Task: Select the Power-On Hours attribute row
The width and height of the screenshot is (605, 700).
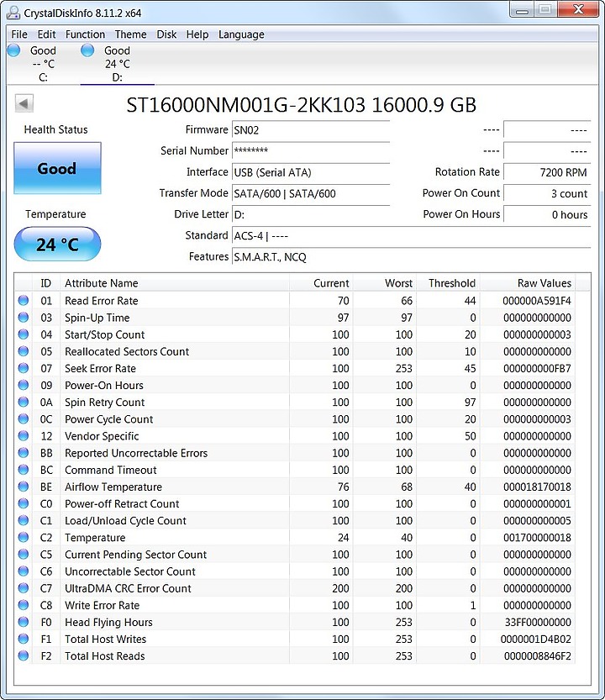Action: (104, 385)
